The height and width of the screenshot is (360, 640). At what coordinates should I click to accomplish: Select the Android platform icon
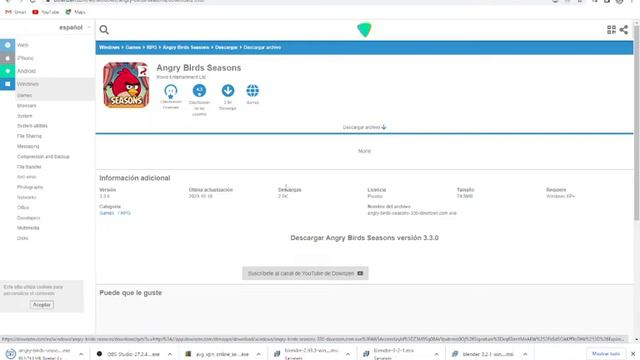click(x=7, y=71)
